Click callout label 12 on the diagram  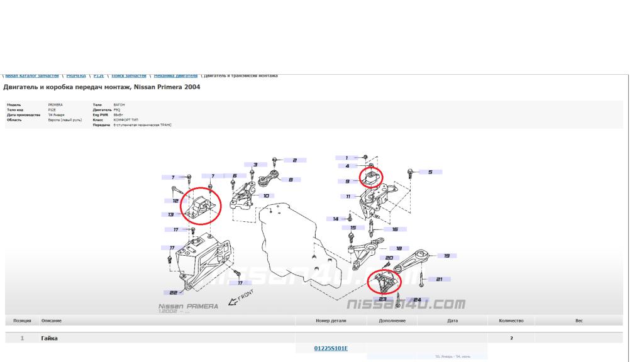click(176, 200)
